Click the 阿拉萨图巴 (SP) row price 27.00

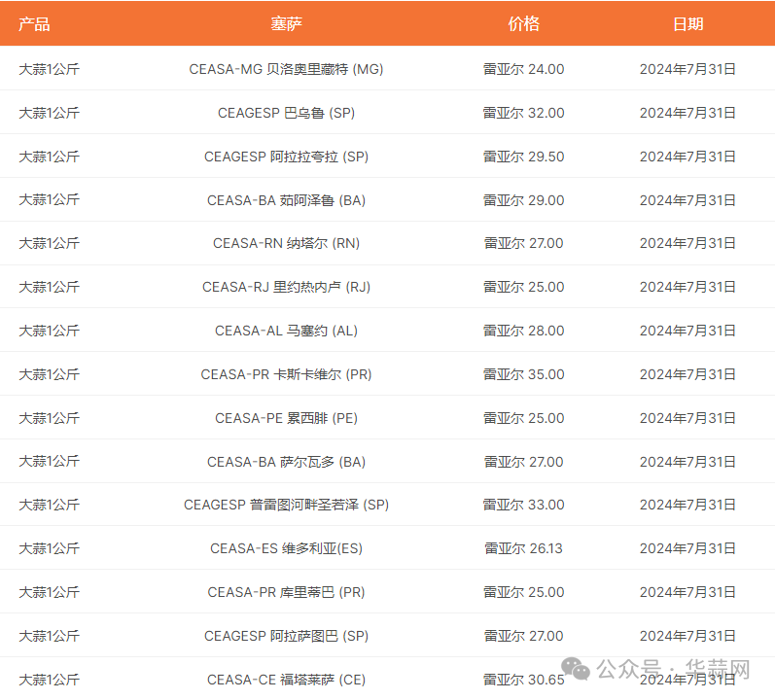pos(523,636)
